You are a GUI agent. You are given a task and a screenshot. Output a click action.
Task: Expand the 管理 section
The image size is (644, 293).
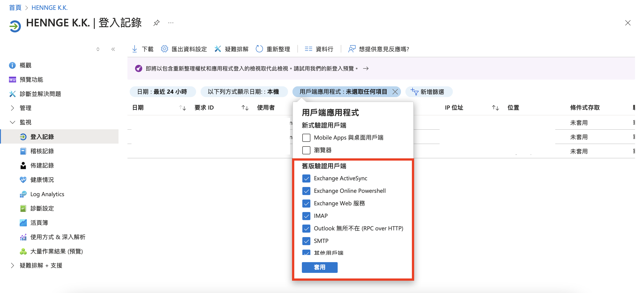pos(12,108)
